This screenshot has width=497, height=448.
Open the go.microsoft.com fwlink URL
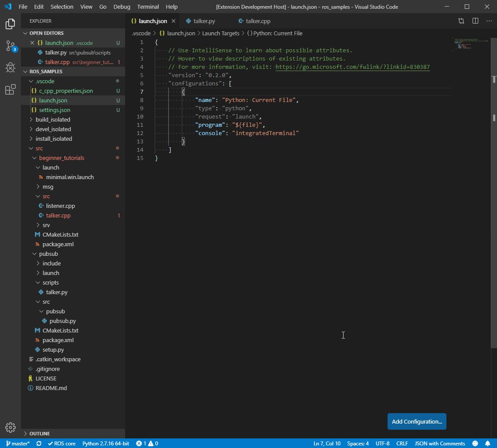click(352, 67)
